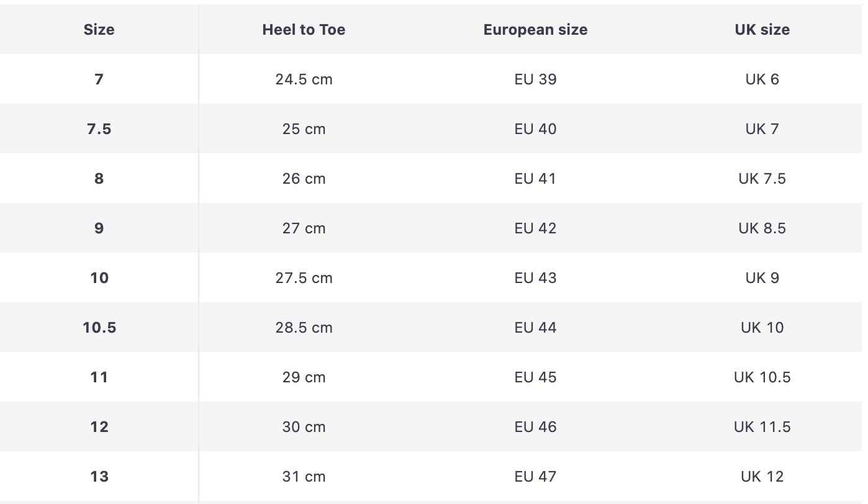Viewport: 868px width, 504px height.
Task: Click the UK 9 cell
Action: click(x=762, y=277)
